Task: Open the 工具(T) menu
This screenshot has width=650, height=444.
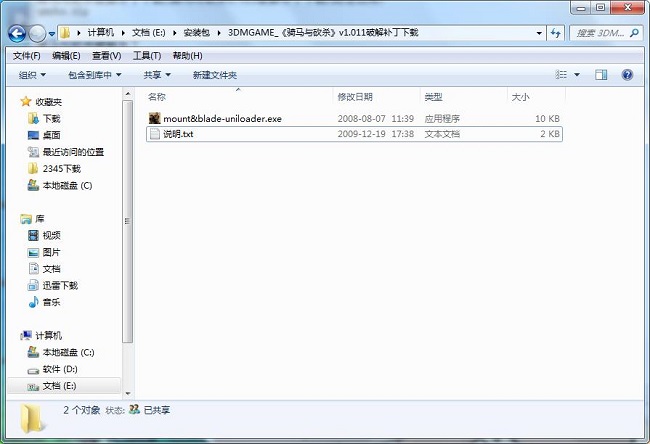Action: coord(147,56)
